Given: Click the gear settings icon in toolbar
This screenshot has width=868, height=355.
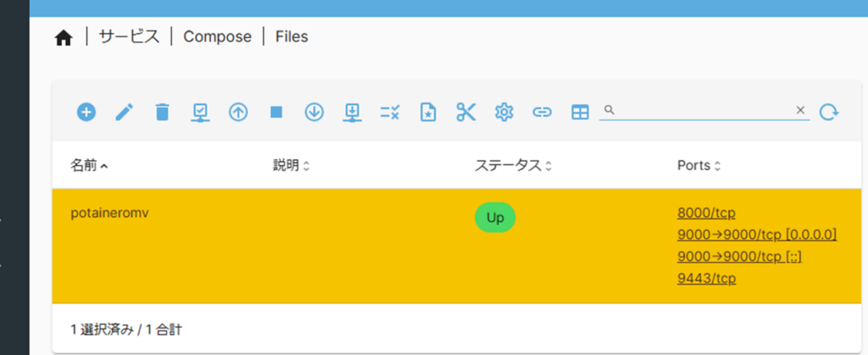Looking at the screenshot, I should [x=504, y=112].
